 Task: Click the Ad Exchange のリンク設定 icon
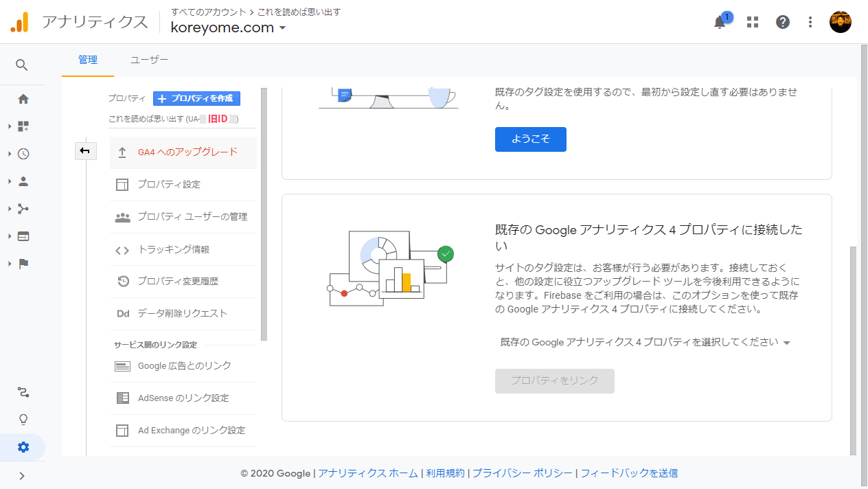122,431
